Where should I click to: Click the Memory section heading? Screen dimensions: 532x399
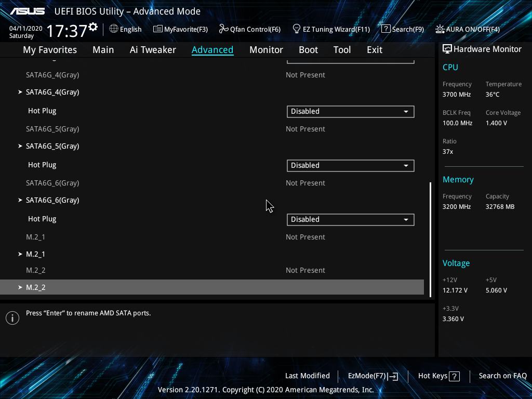pyautogui.click(x=458, y=179)
